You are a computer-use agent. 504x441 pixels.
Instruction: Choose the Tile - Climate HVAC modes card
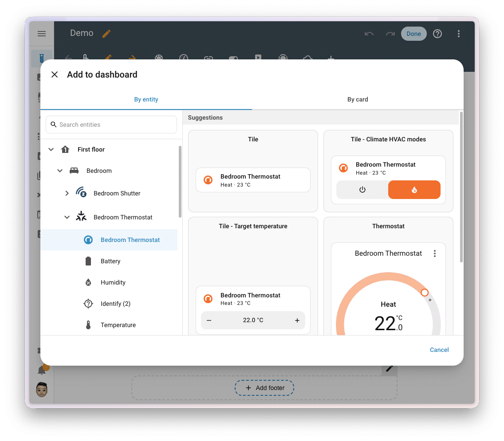click(388, 171)
